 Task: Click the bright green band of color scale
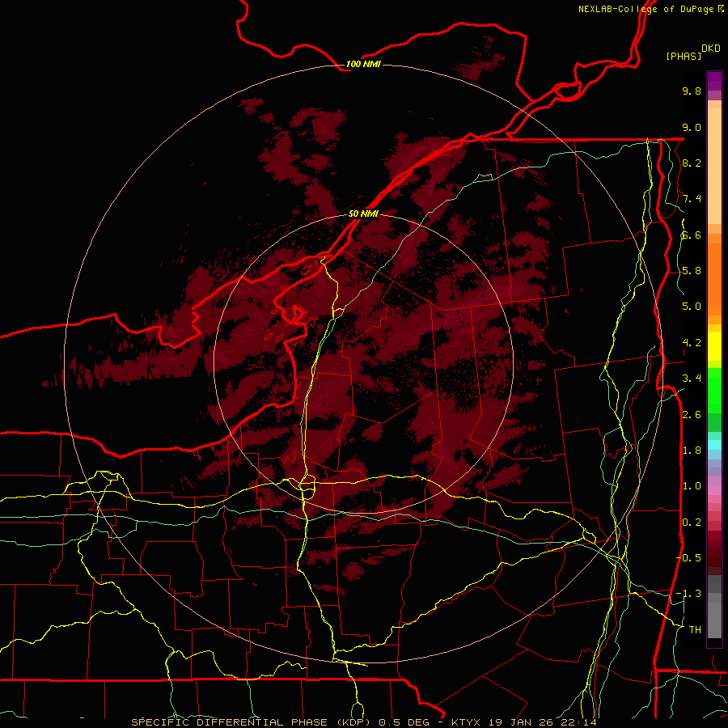point(714,390)
